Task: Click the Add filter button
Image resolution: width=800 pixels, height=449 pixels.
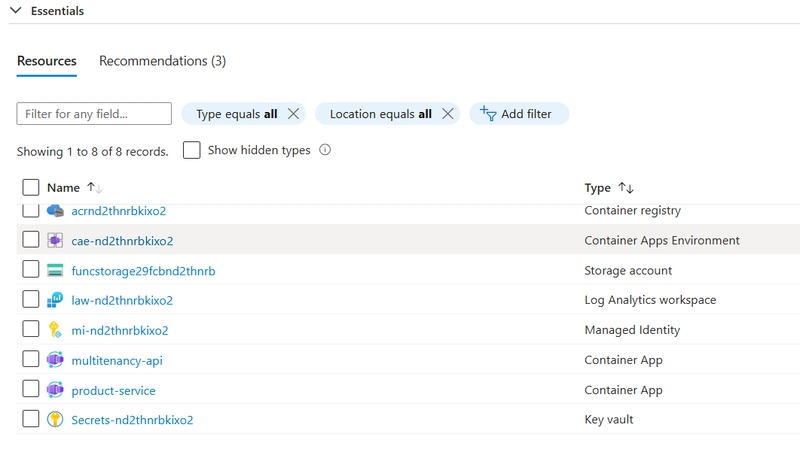Action: pyautogui.click(x=519, y=113)
